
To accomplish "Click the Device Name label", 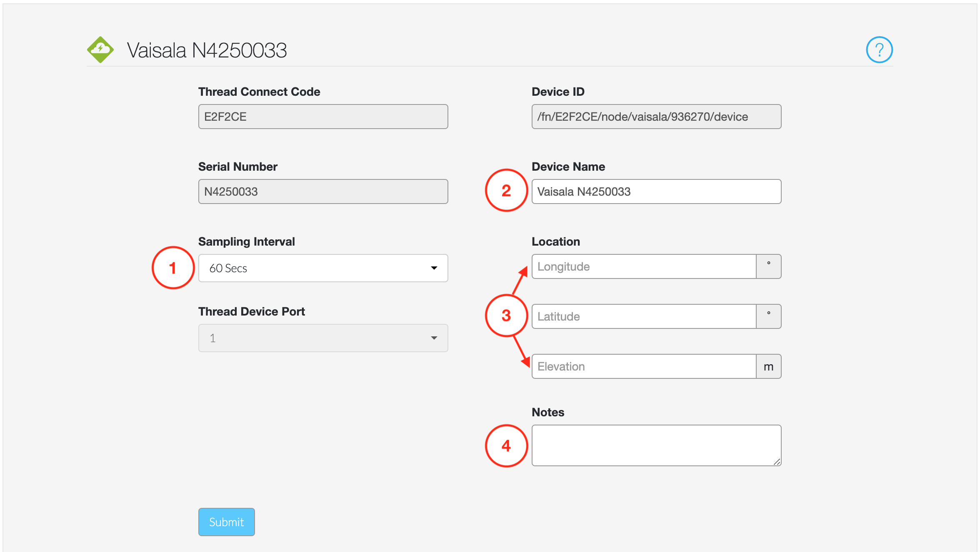I will (568, 167).
